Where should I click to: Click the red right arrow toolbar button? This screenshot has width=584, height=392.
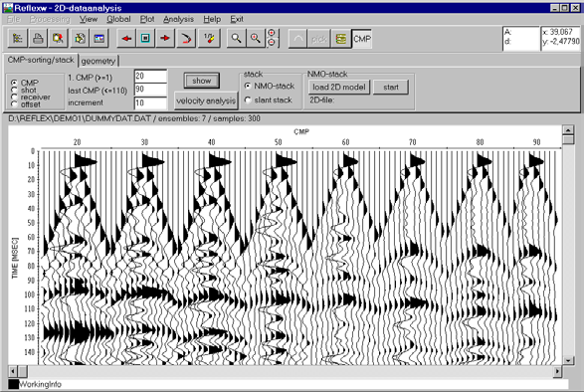pyautogui.click(x=165, y=39)
